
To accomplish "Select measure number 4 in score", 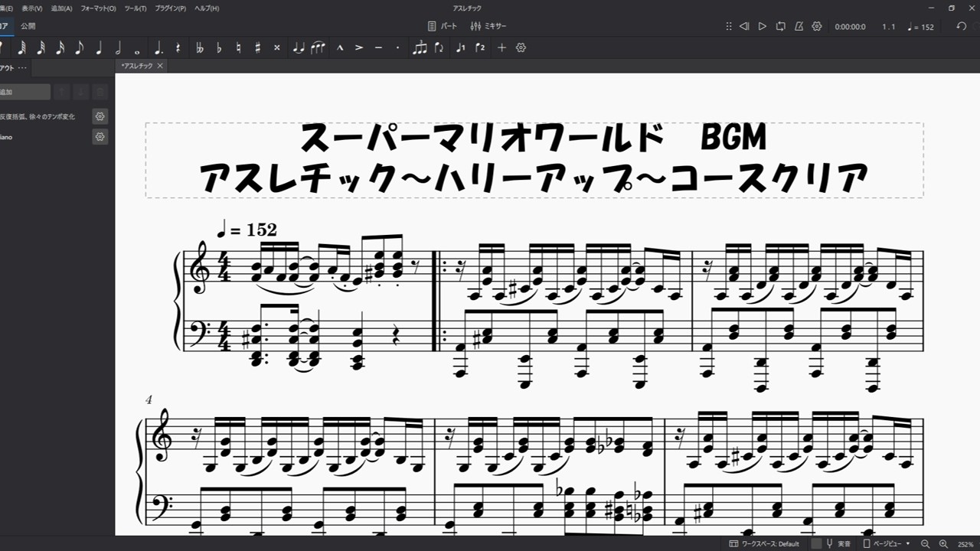I will pos(149,400).
